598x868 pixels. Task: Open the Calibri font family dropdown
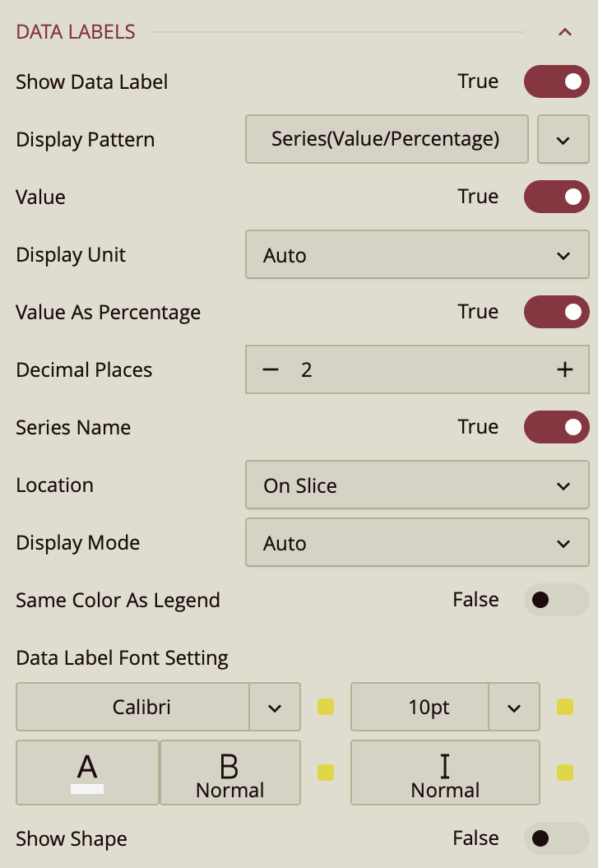[x=275, y=707]
